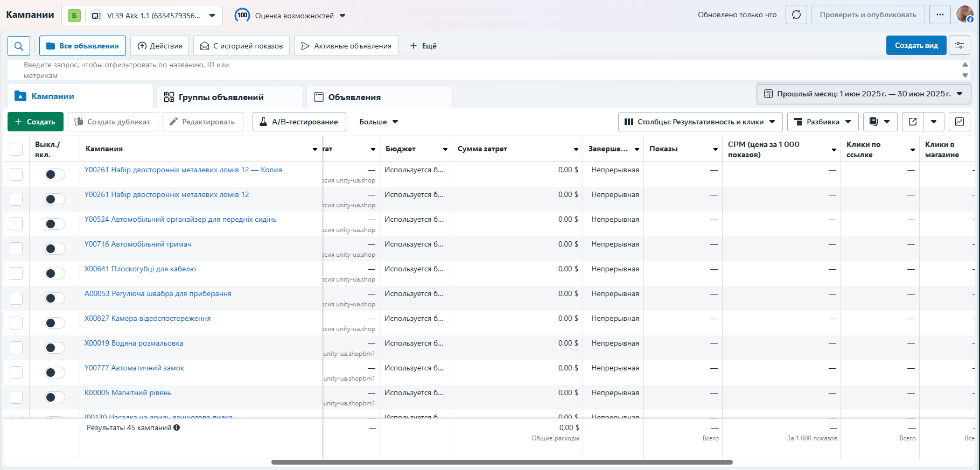
Task: Toggle the Y00524 Автомобільний органайзер switch
Action: coord(54,224)
